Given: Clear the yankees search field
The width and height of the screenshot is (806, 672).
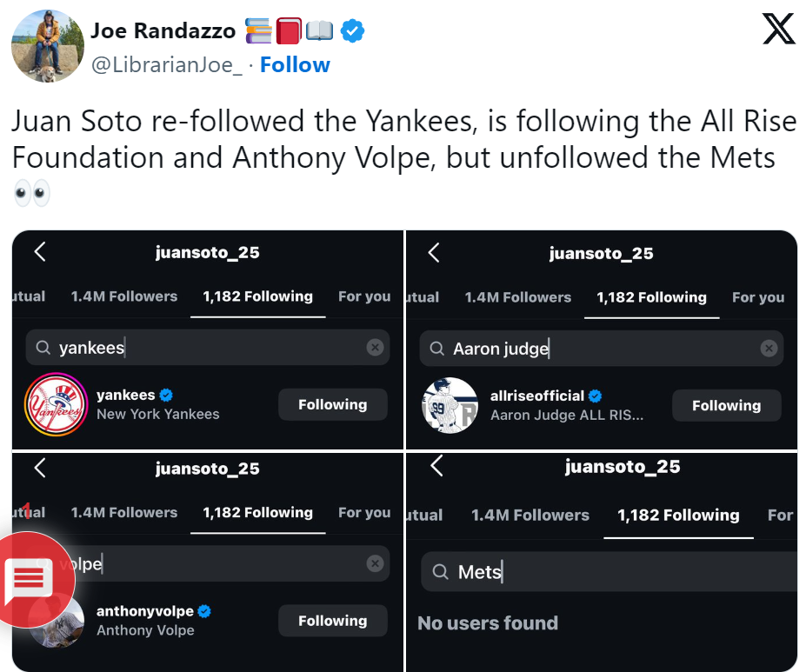Looking at the screenshot, I should (x=375, y=348).
